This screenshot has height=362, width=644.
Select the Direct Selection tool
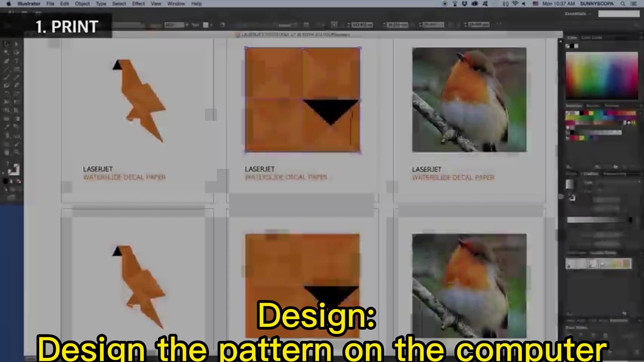(x=16, y=44)
